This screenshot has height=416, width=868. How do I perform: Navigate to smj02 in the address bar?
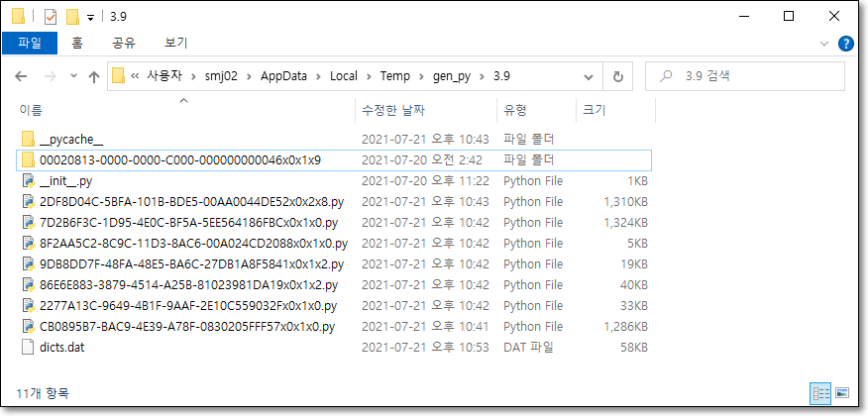pyautogui.click(x=219, y=76)
